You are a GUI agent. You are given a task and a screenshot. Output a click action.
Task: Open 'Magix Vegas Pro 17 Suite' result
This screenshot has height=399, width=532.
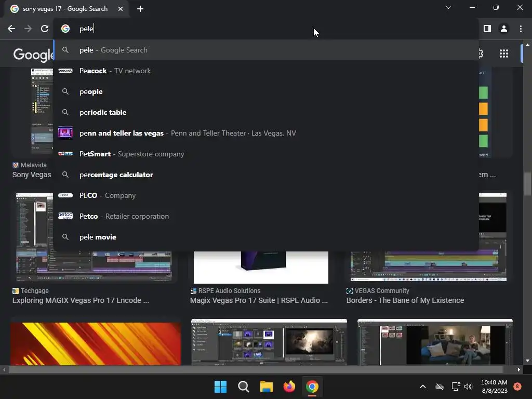[259, 301]
